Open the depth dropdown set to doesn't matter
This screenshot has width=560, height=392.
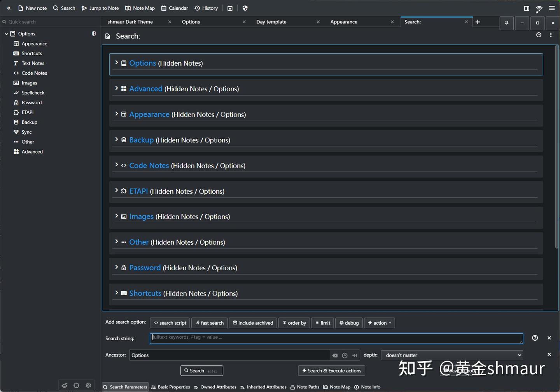point(451,355)
